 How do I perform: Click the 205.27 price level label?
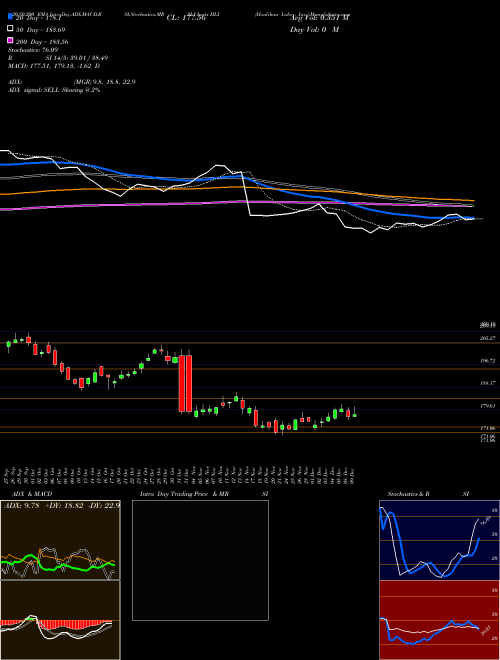click(x=488, y=338)
